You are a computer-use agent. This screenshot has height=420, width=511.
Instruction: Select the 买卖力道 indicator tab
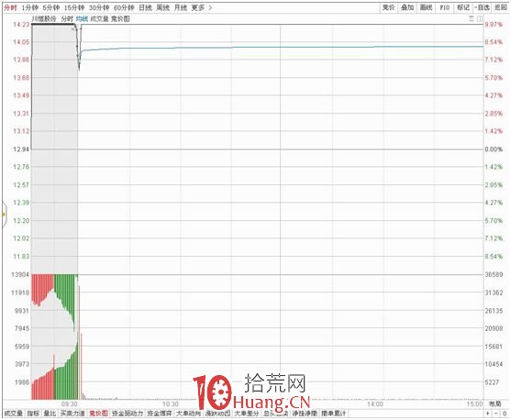tap(72, 414)
